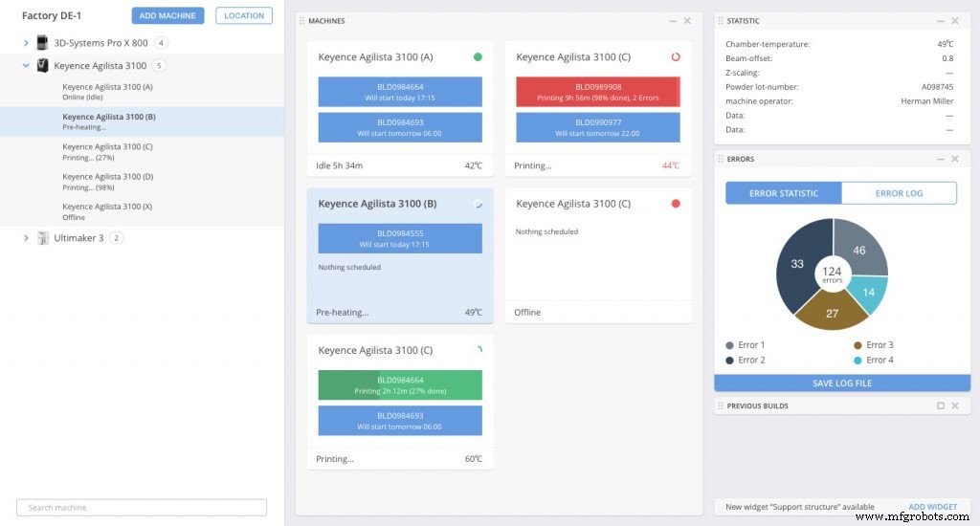Click green status dot on Agilista 3100 (A) card
The width and height of the screenshot is (980, 526).
point(478,56)
